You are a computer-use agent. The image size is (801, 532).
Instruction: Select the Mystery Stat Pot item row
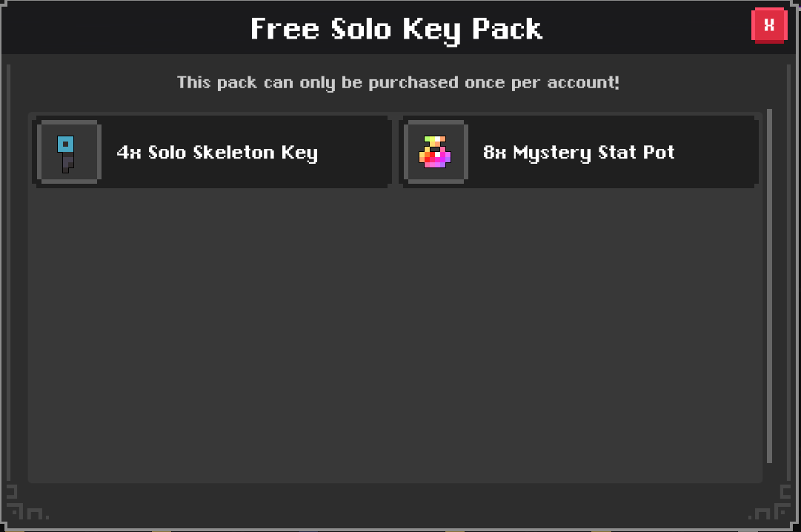pos(578,152)
